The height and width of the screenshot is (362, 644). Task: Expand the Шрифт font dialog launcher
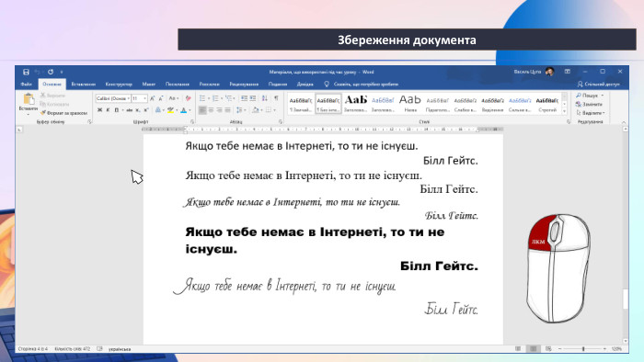click(192, 122)
